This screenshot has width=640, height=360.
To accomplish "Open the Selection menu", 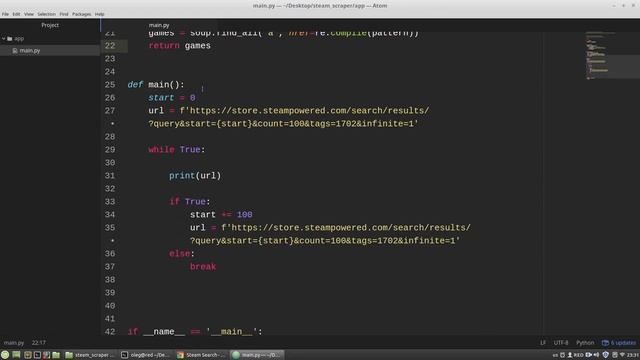I will [x=47, y=14].
